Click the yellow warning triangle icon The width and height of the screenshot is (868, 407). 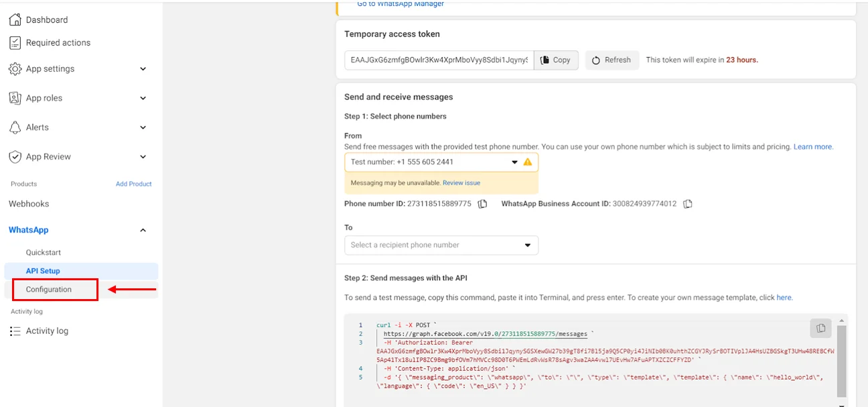click(x=527, y=162)
